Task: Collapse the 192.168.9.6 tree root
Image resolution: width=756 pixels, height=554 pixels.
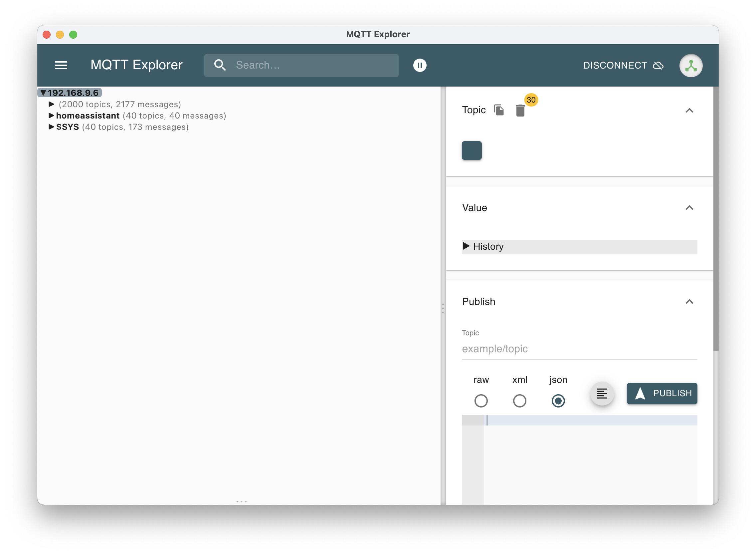Action: 43,93
